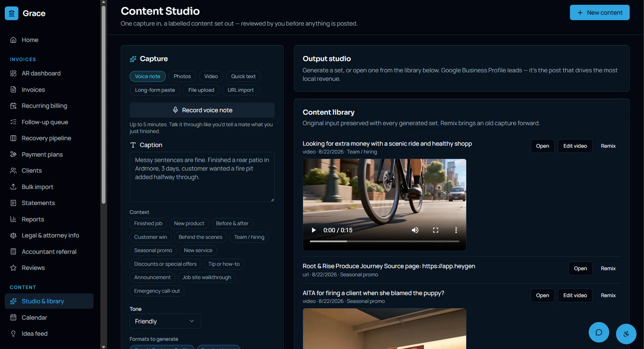Click the Bulk import upload icon

pyautogui.click(x=13, y=187)
